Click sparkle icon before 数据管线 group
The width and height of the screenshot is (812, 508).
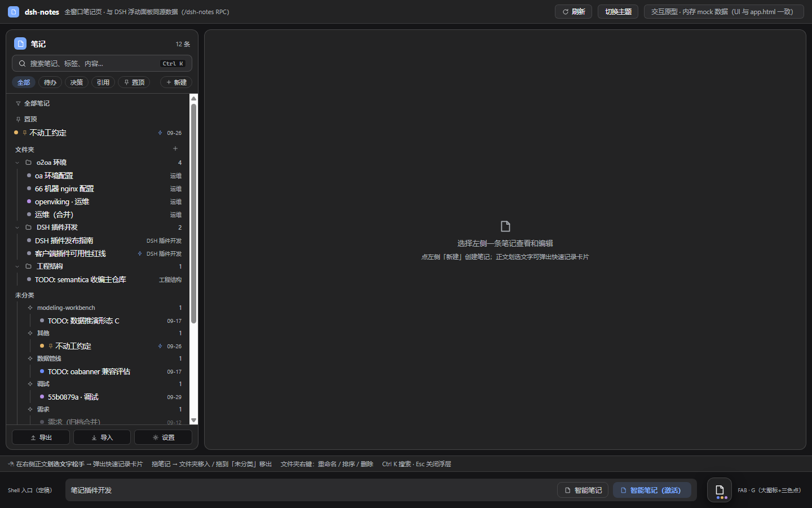point(30,358)
